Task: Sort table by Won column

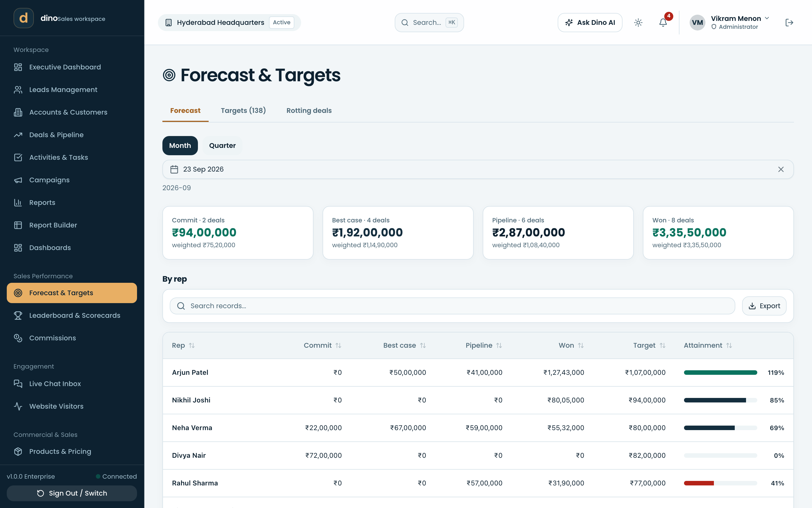Action: (572, 345)
